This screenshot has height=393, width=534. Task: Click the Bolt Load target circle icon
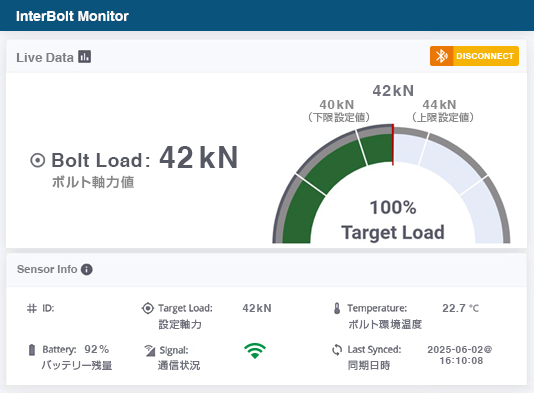click(x=37, y=160)
